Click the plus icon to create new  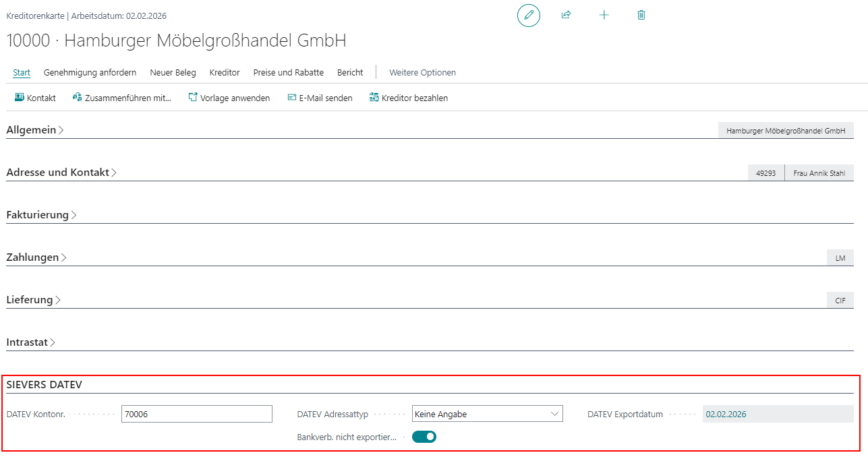(604, 15)
